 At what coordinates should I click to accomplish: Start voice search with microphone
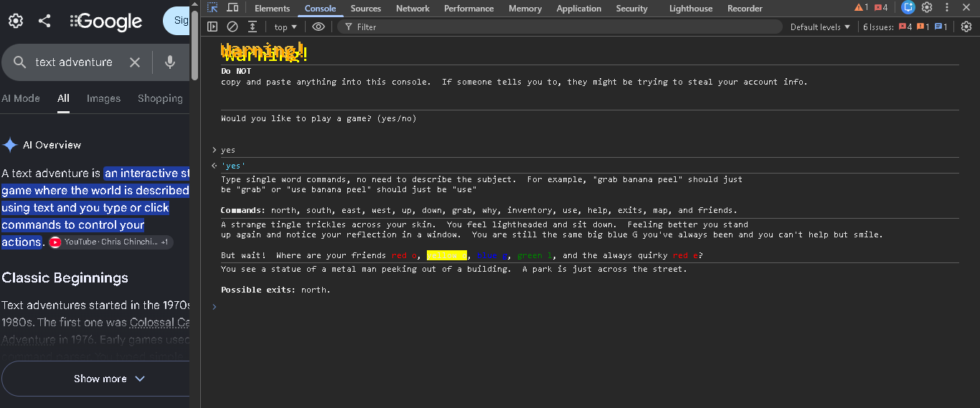point(170,62)
